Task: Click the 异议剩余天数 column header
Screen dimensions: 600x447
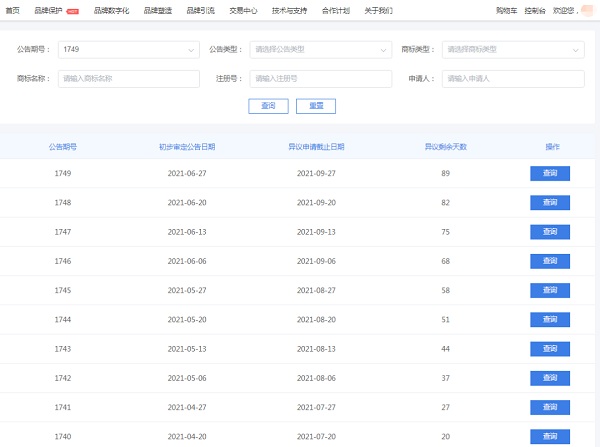Action: 446,147
